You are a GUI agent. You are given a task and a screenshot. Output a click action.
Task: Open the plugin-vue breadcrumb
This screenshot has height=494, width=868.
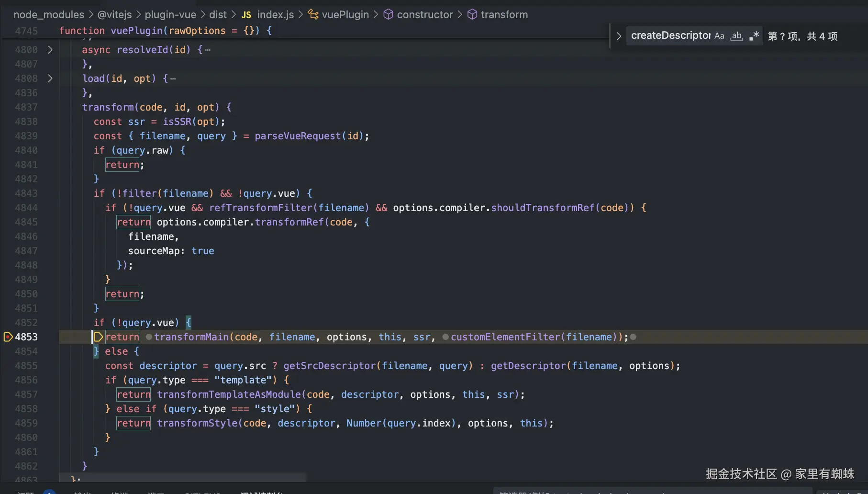coord(170,15)
